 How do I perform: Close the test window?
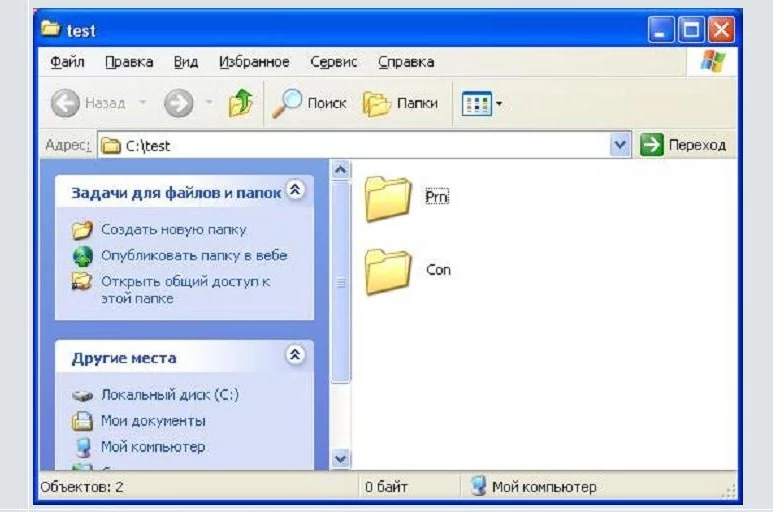pyautogui.click(x=721, y=30)
